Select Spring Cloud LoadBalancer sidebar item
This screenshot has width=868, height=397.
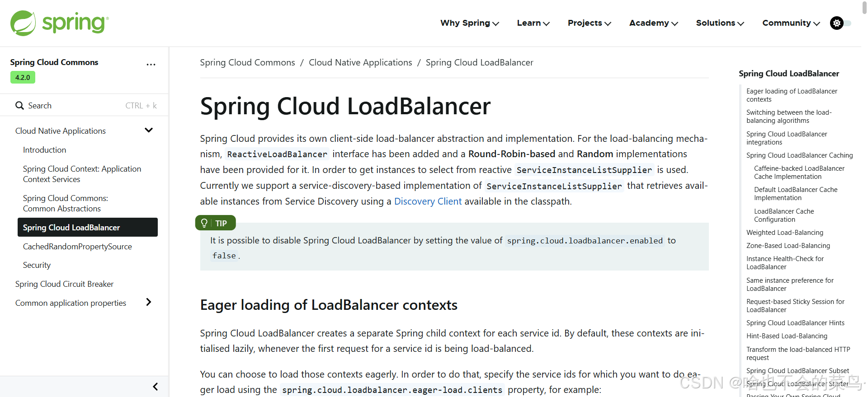tap(88, 227)
